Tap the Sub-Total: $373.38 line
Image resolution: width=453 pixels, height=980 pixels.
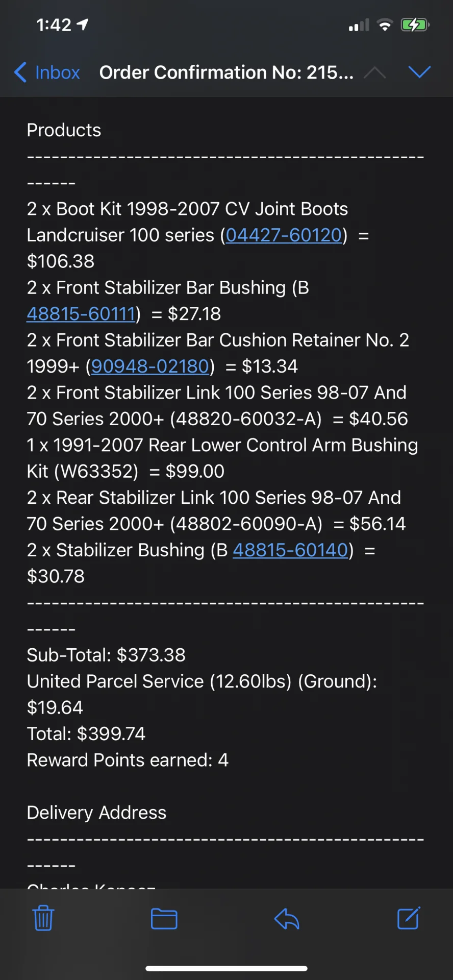[x=106, y=655]
